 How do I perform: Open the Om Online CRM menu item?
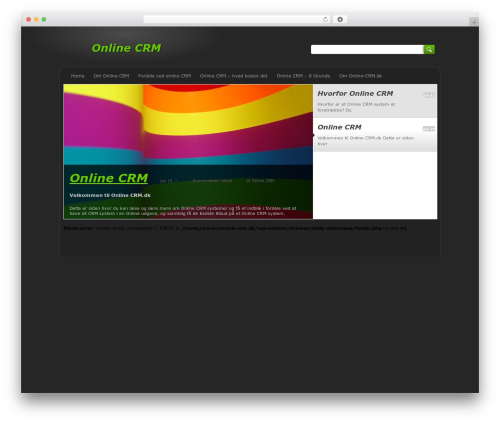pos(111,76)
